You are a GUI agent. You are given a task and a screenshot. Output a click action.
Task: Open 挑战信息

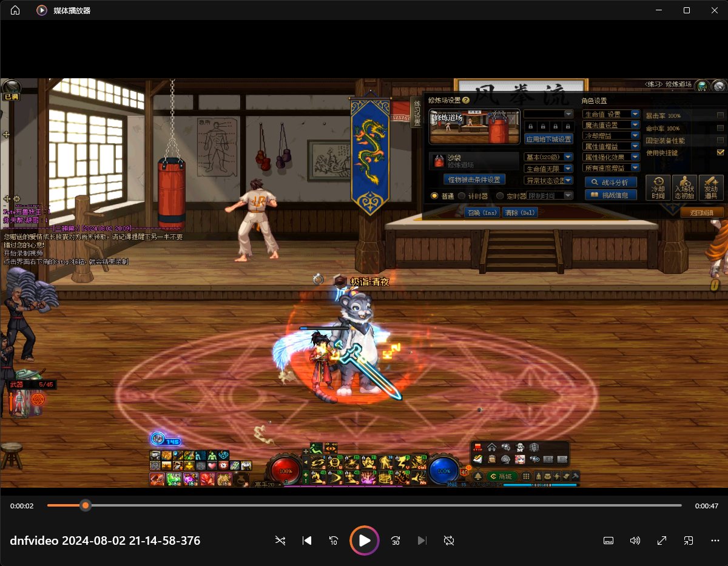611,195
